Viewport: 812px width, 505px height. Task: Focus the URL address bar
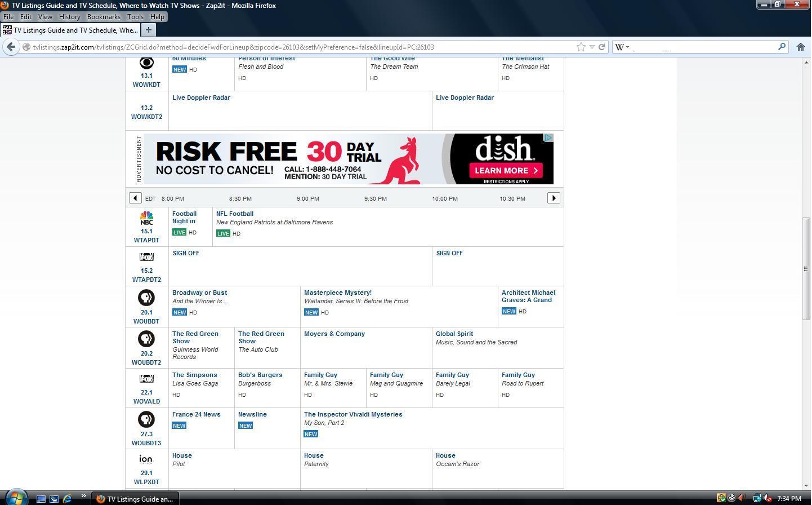click(298, 47)
